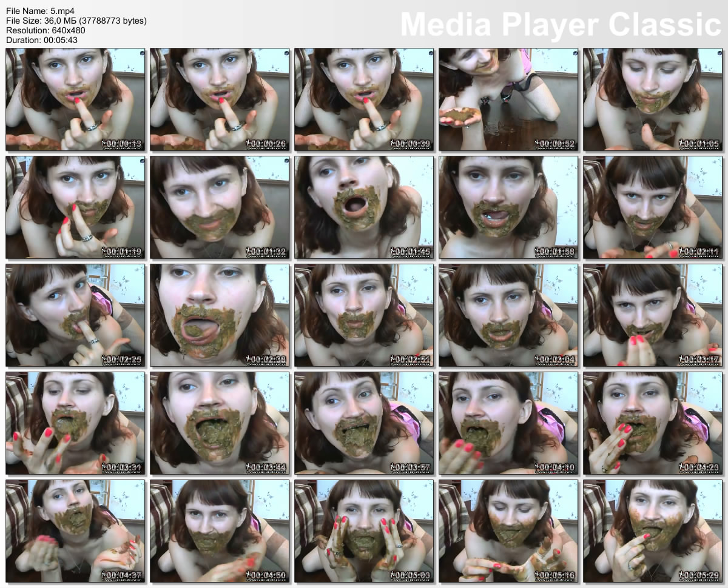Click the frame stamped 00:04:23
The height and width of the screenshot is (588, 728).
point(653,423)
